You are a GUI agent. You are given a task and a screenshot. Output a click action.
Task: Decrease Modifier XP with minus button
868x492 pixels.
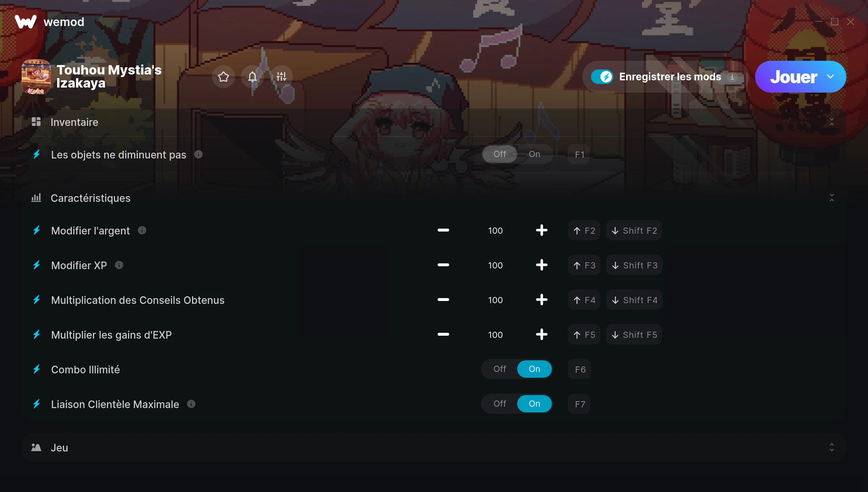443,265
